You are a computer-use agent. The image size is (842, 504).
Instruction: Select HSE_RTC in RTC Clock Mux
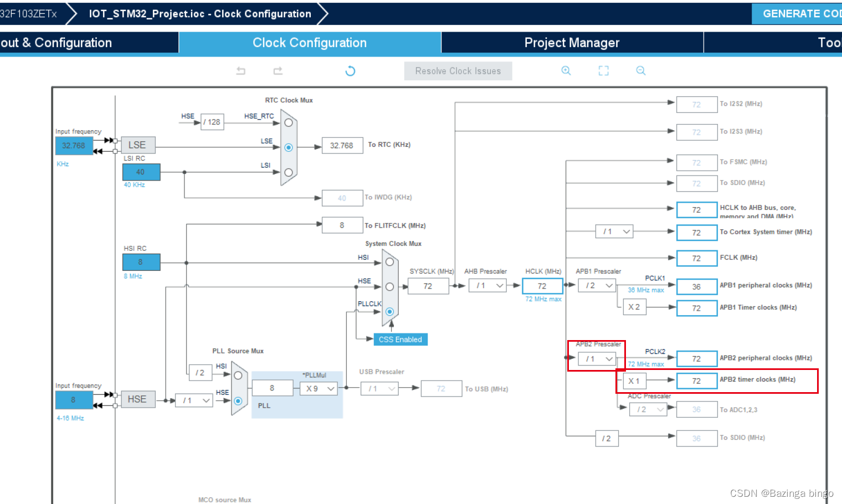289,122
